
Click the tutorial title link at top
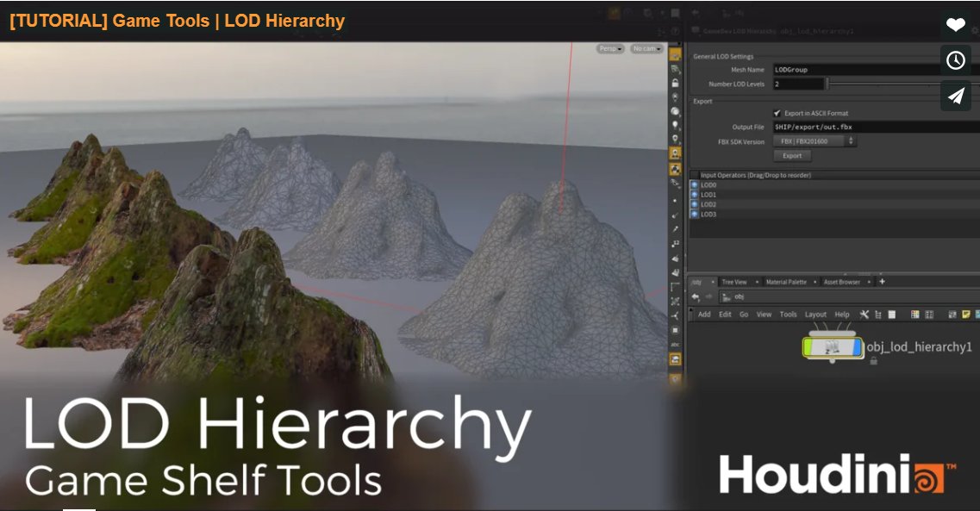pyautogui.click(x=178, y=21)
